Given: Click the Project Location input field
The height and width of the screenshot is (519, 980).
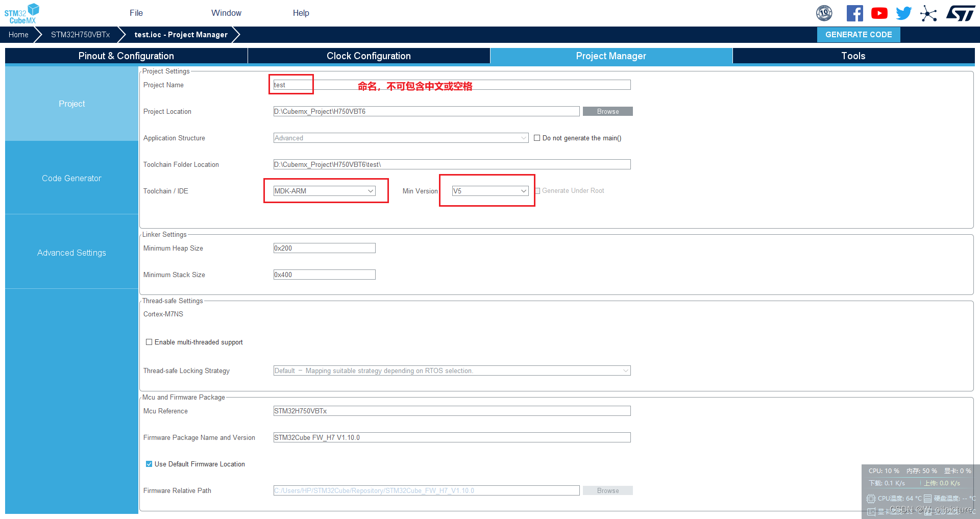Looking at the screenshot, I should click(x=426, y=111).
